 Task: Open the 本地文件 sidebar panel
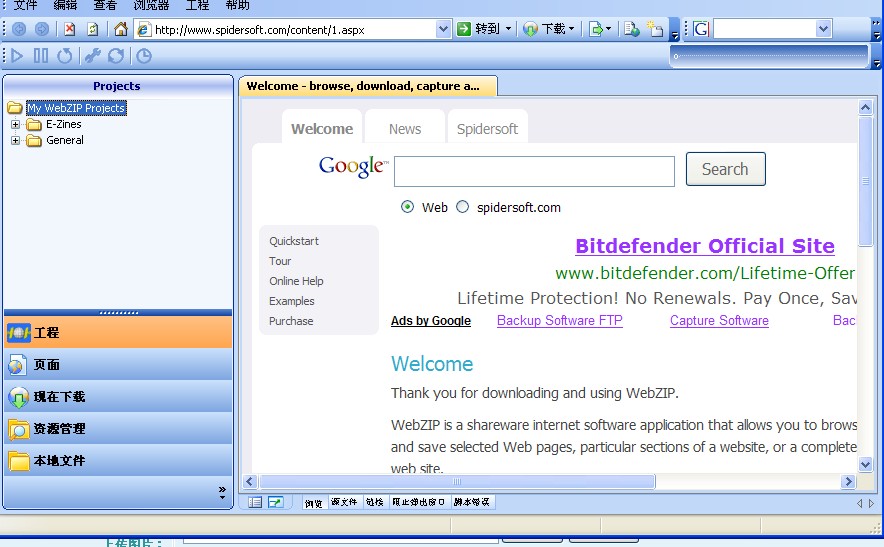tap(118, 461)
